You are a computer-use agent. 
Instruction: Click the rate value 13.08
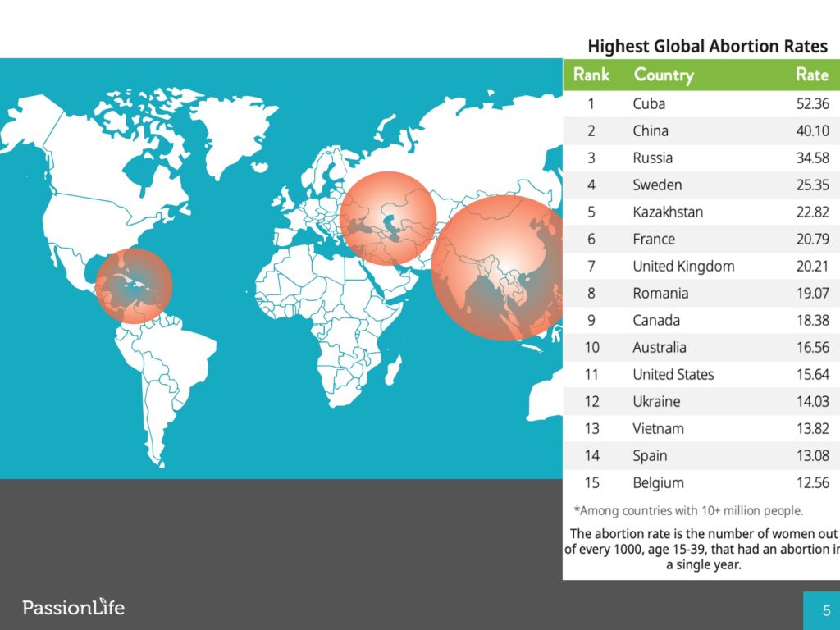pyautogui.click(x=813, y=456)
